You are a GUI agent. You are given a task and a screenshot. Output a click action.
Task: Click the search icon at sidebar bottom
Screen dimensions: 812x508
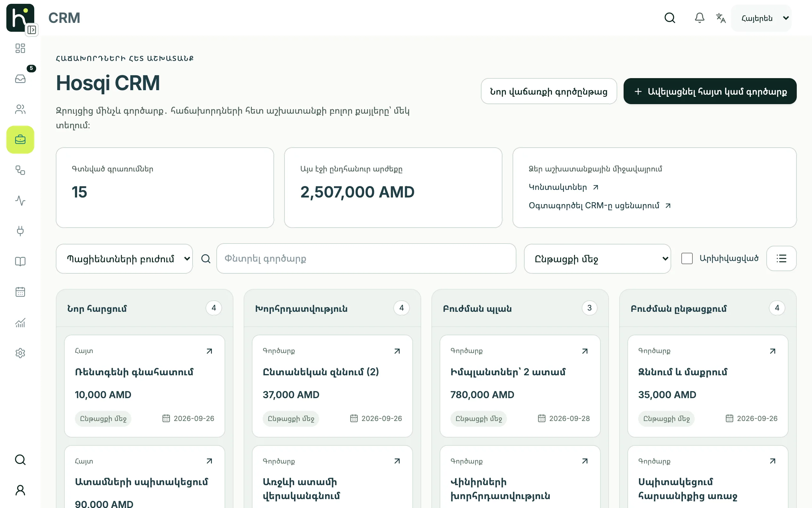[x=20, y=460]
